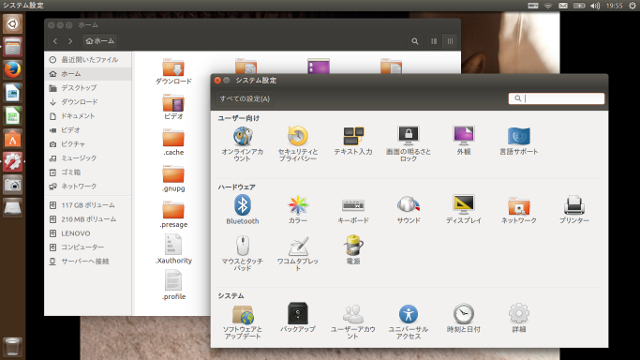Open the 19:55 clock indicator
This screenshot has height=360, width=640.
point(614,6)
